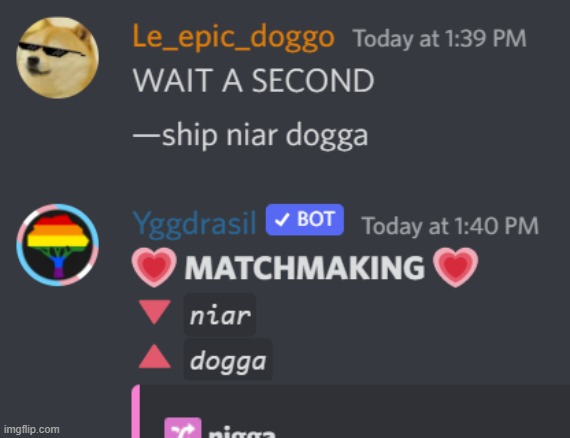
Task: Open the Yggdrasil username profile
Action: [194, 224]
